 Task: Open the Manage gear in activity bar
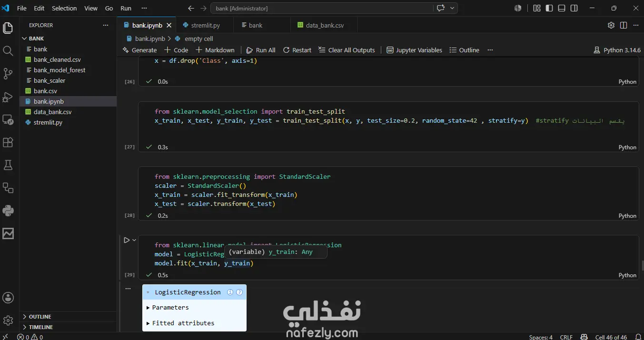(x=8, y=321)
